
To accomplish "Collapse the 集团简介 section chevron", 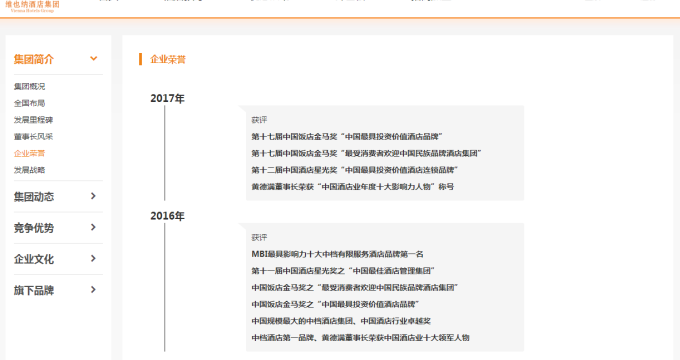I will tap(93, 59).
